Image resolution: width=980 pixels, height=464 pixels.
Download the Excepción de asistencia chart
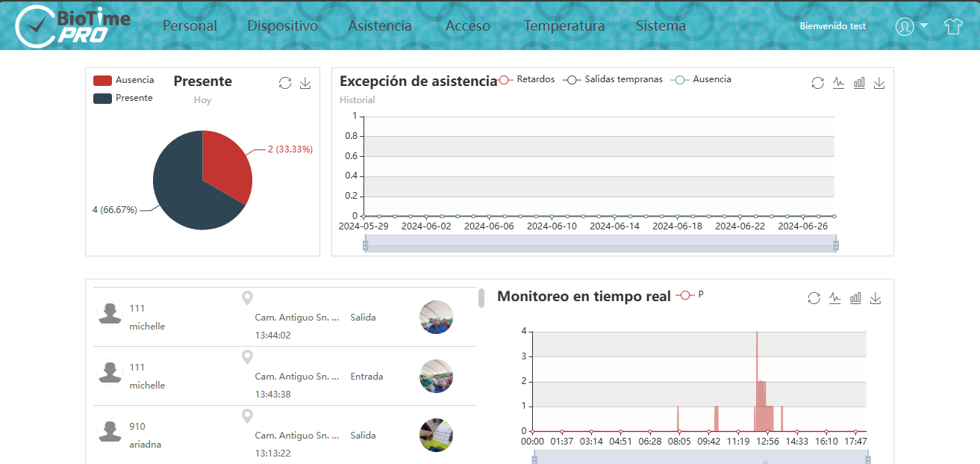[879, 83]
